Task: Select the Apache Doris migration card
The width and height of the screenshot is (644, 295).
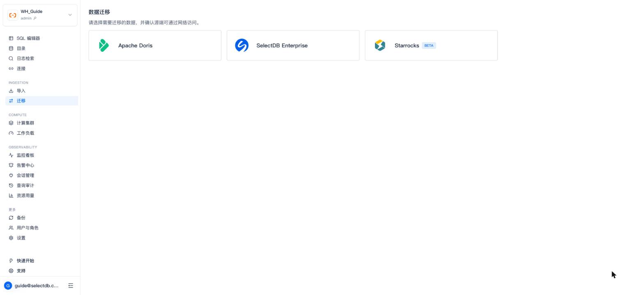Action: [155, 45]
